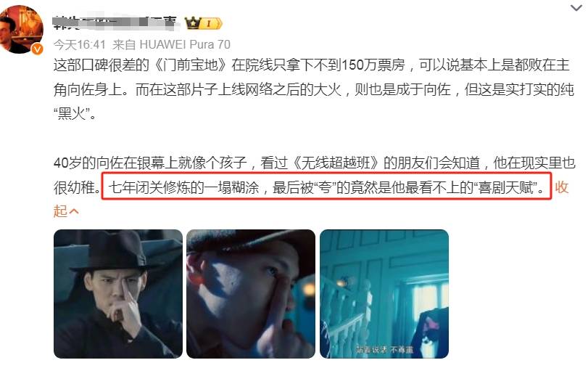The image size is (588, 376).
Task: Click the orange 收 character at line end
Action: (561, 187)
